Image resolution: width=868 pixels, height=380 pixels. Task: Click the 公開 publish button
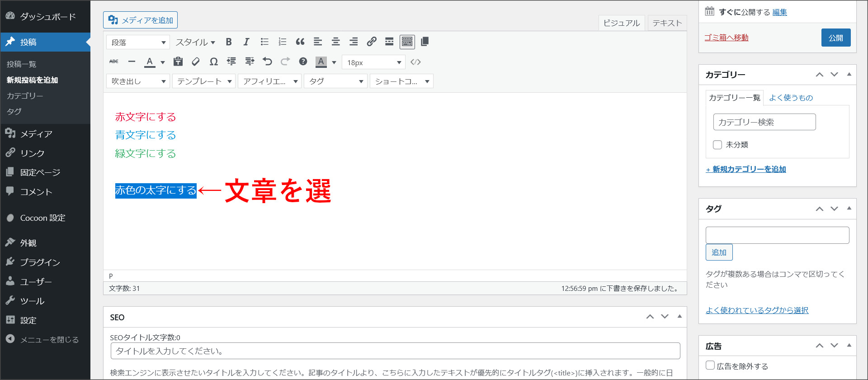point(836,38)
